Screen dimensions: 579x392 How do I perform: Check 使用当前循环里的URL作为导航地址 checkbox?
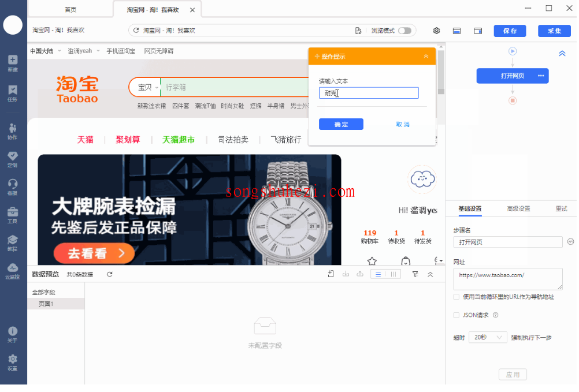456,297
